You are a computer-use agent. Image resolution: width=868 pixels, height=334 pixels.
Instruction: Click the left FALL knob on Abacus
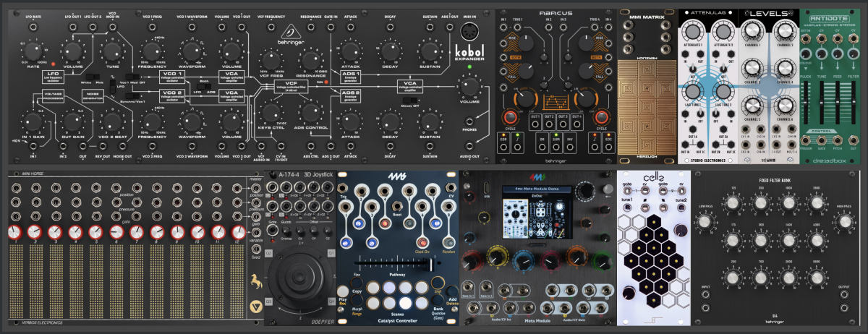(526, 71)
